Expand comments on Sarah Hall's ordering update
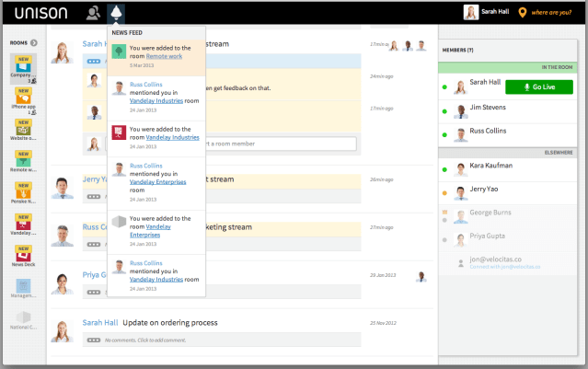 (94, 340)
